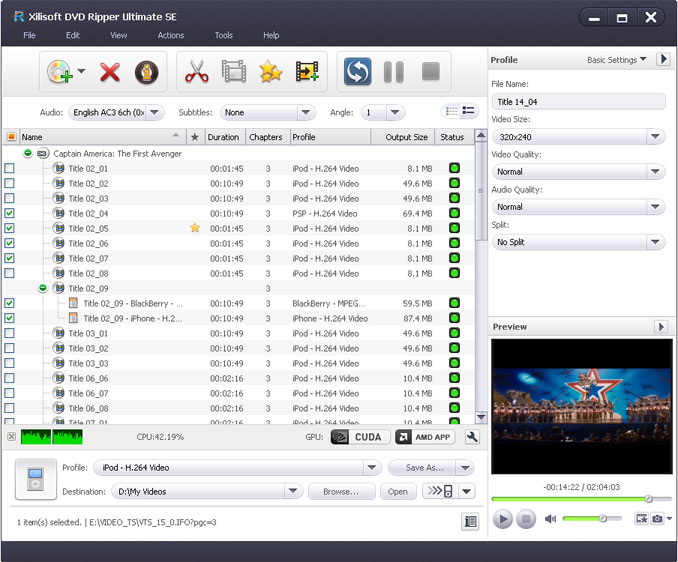This screenshot has width=678, height=562.
Task: Start ripping with the blue Convert button
Action: click(x=358, y=72)
